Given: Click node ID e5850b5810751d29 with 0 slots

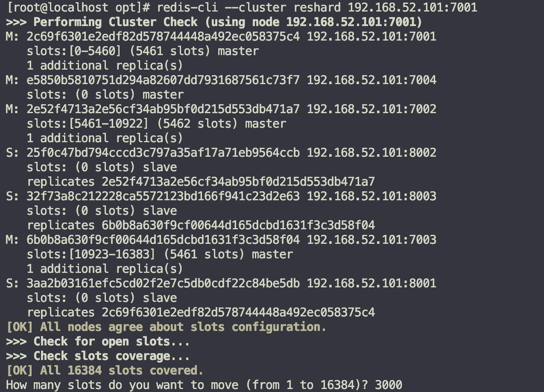Looking at the screenshot, I should click(x=163, y=80).
